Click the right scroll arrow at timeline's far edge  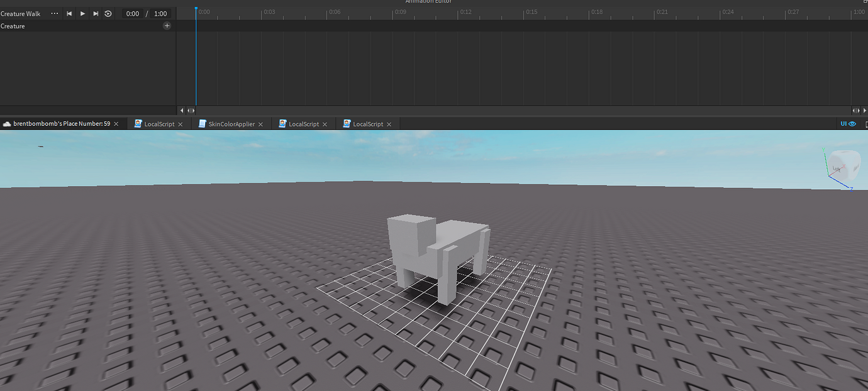coord(864,110)
